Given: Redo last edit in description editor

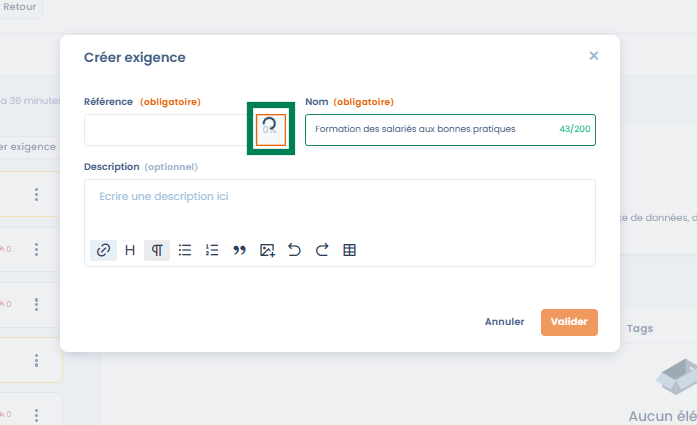Looking at the screenshot, I should 321,250.
